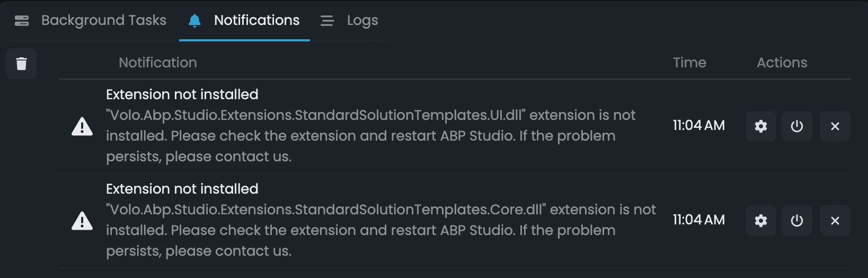This screenshot has height=278, width=868.
Task: Click the Logs list icon
Action: click(327, 21)
